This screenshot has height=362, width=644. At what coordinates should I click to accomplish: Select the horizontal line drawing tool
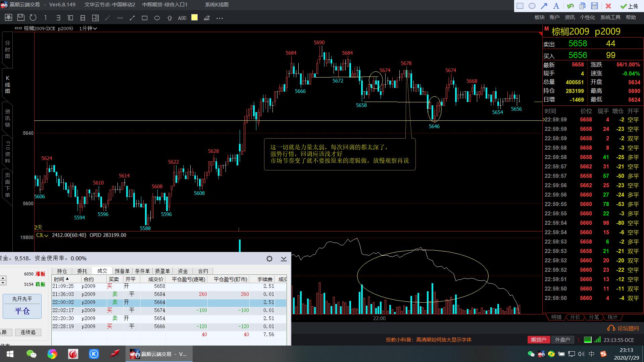coord(120,18)
